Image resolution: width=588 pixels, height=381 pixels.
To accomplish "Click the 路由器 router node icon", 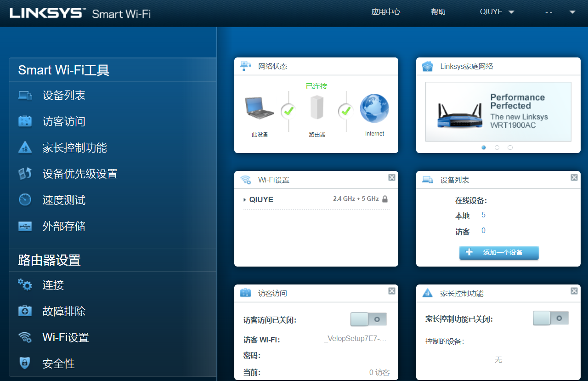I will [x=317, y=107].
